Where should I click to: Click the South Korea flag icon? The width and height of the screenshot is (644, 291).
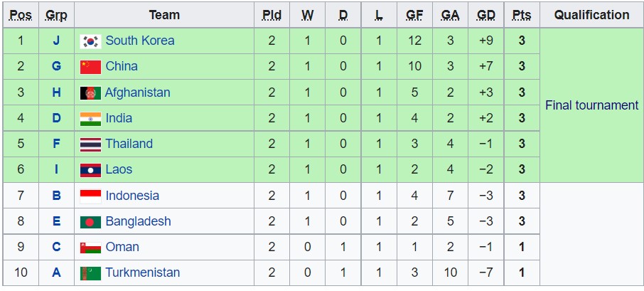click(x=90, y=41)
